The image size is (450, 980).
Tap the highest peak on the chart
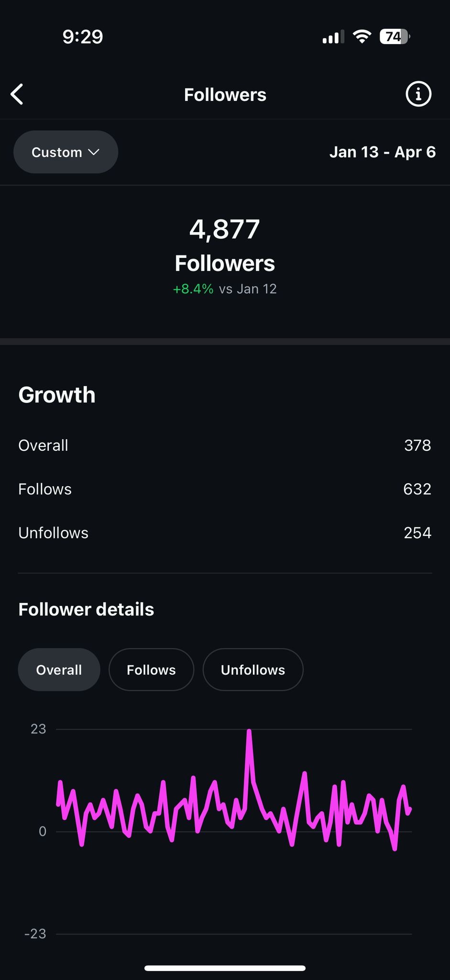pyautogui.click(x=249, y=732)
